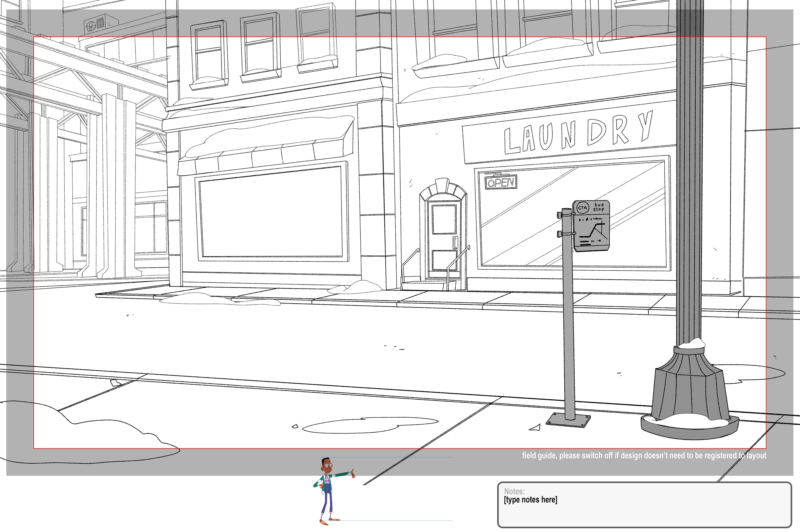Click the bus stop text on sign
The height and width of the screenshot is (532, 800).
tap(599, 207)
